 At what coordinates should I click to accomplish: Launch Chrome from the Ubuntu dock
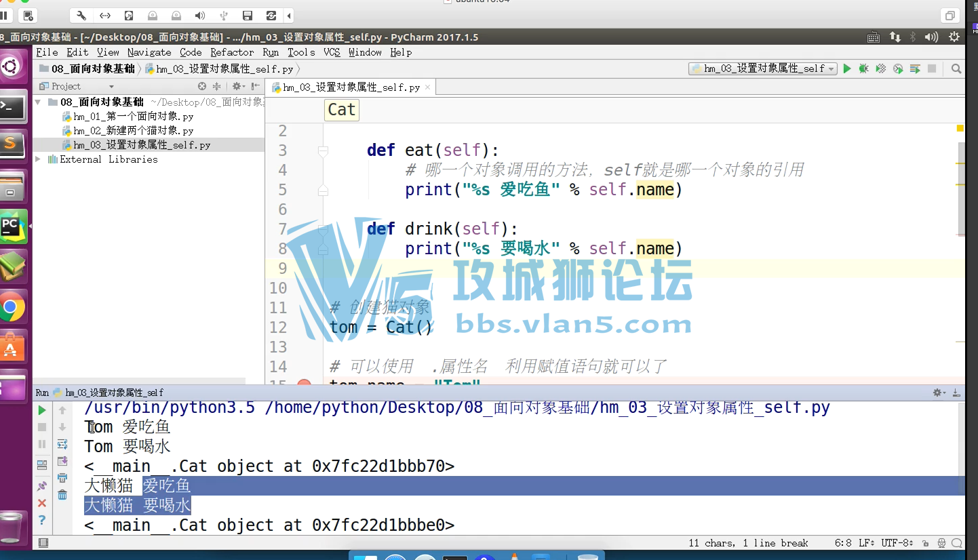pos(12,308)
